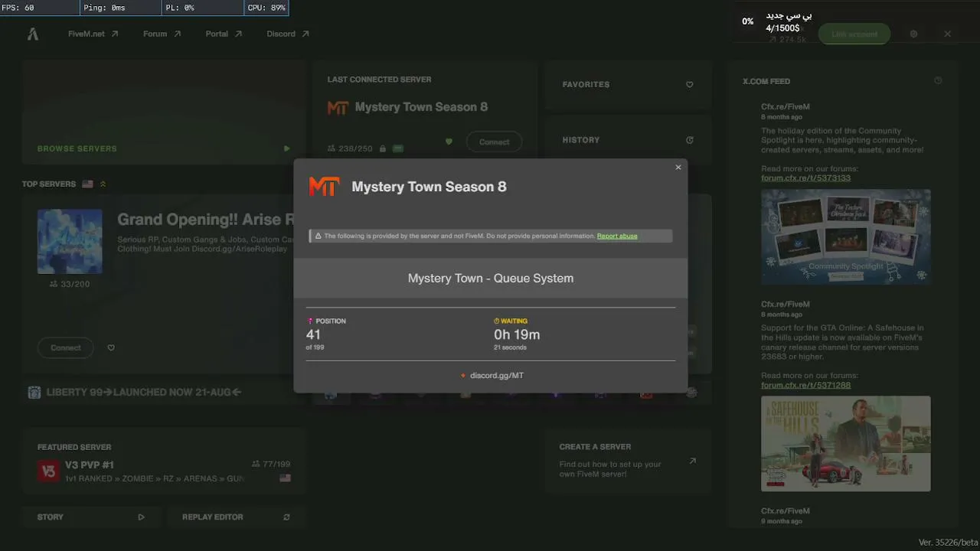Close the Mystery Town queue dialog

coord(678,168)
